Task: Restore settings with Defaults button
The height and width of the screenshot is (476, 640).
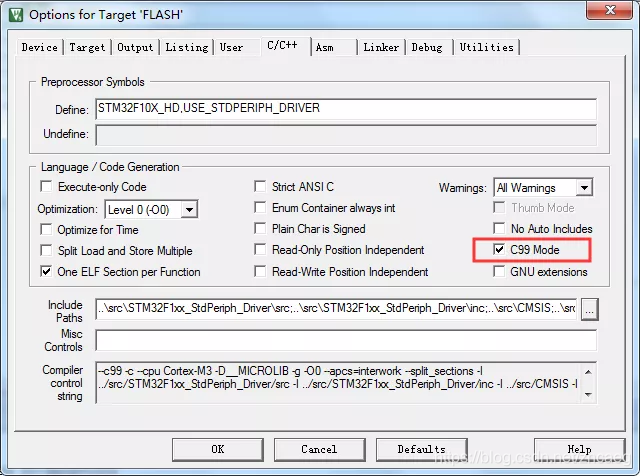Action: [x=421, y=449]
